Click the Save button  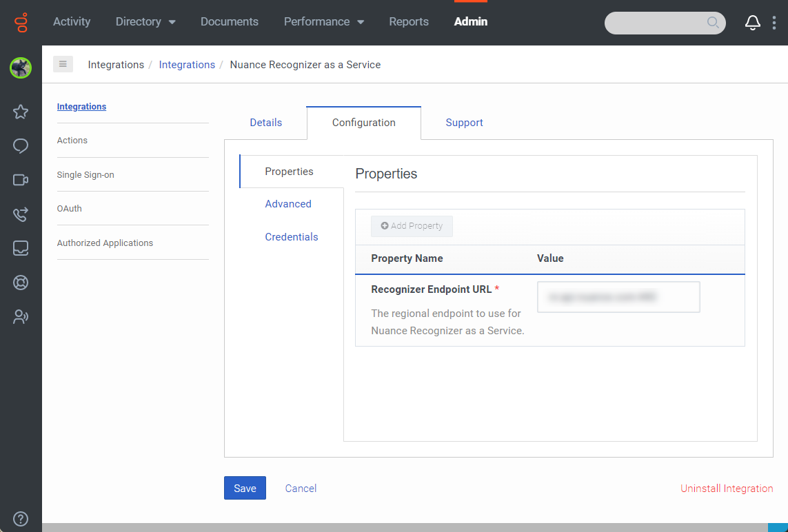(x=245, y=488)
